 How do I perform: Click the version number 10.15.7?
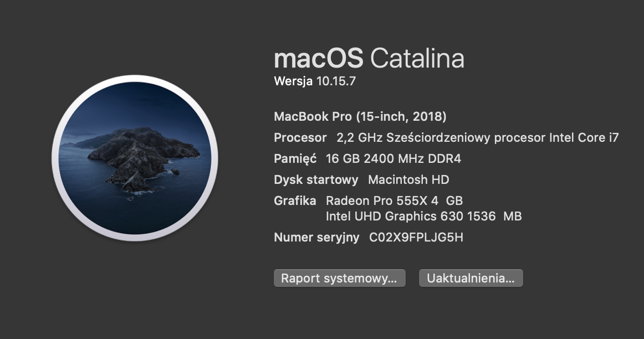(335, 81)
